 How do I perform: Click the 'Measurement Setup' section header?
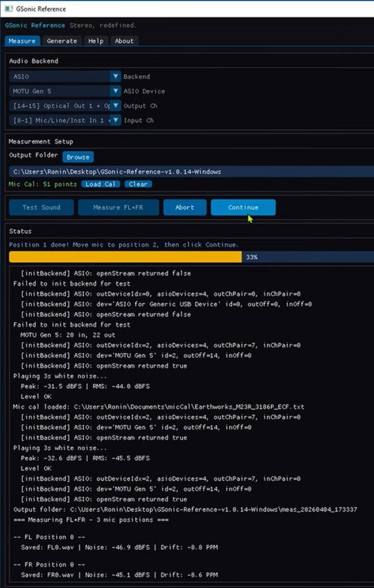click(41, 141)
